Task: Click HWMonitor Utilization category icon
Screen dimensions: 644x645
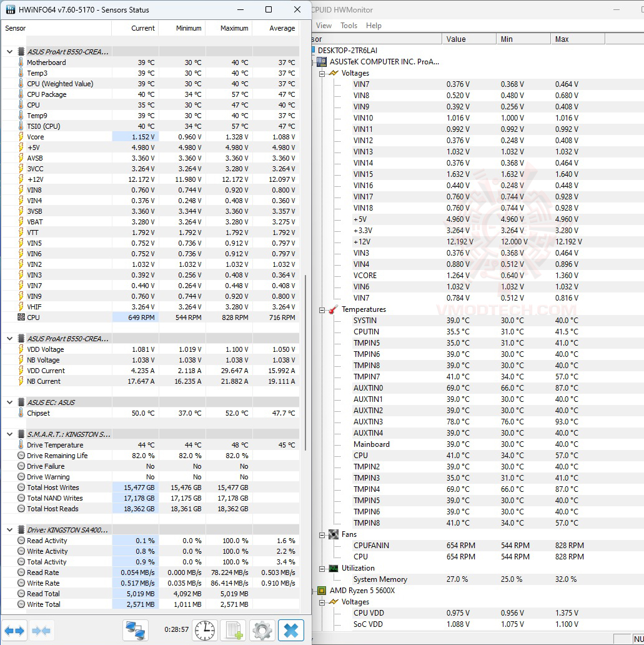Action: [x=334, y=568]
